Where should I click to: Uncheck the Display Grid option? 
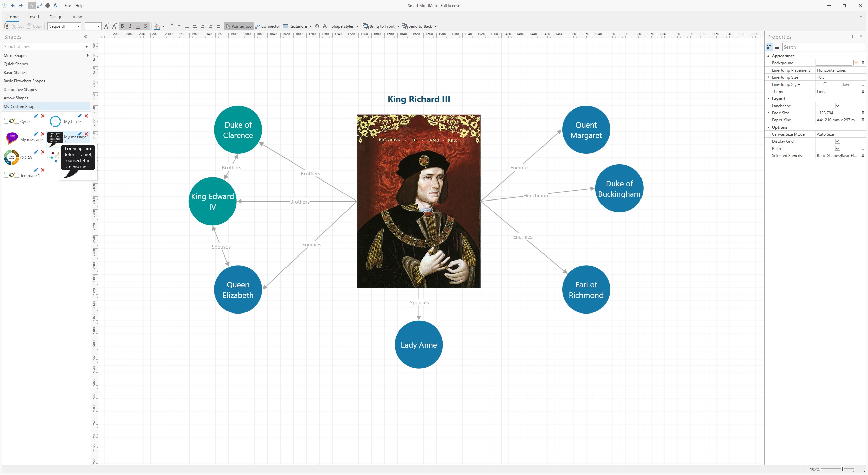pos(838,141)
